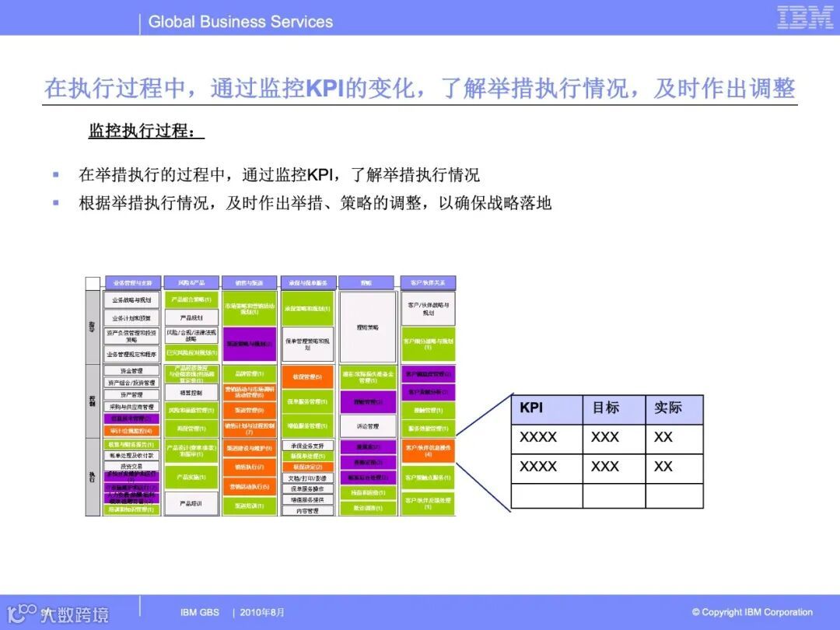Click the white 产品规划 box
Image resolution: width=840 pixels, height=630 pixels.
191,317
